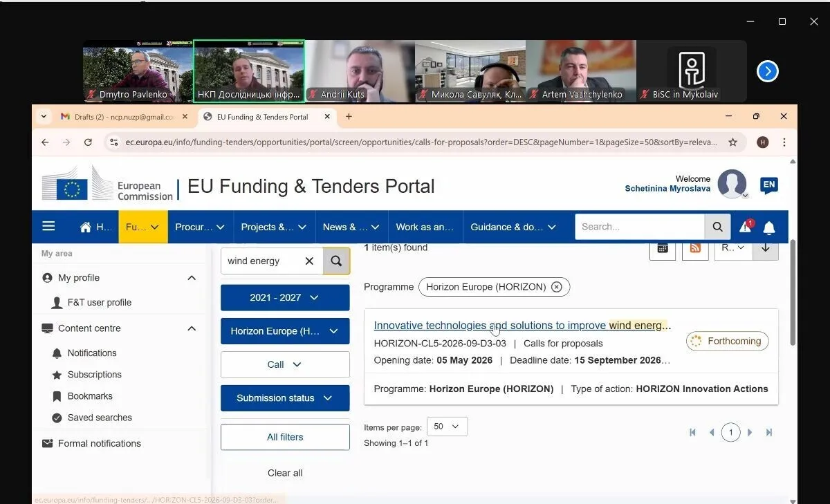This screenshot has width=830, height=504.
Task: Open calendar view icon above results
Action: 663,248
